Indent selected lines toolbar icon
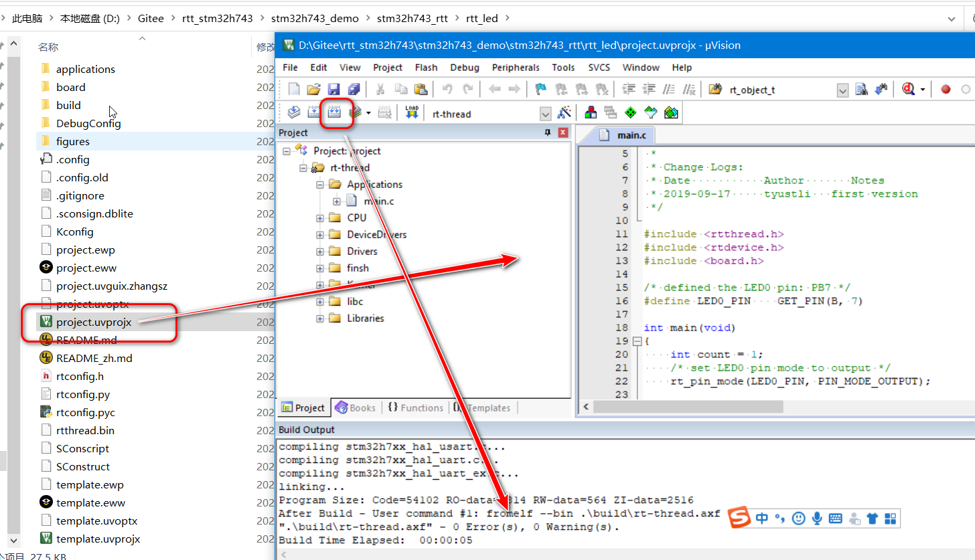This screenshot has height=560, width=975. pos(629,89)
